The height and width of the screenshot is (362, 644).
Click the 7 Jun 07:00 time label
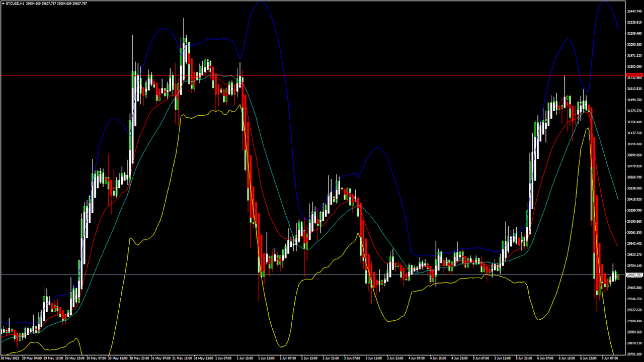point(611,358)
